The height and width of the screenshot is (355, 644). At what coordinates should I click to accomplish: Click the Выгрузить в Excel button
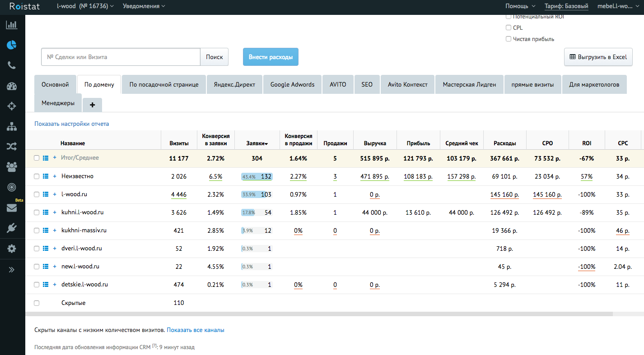tap(598, 57)
